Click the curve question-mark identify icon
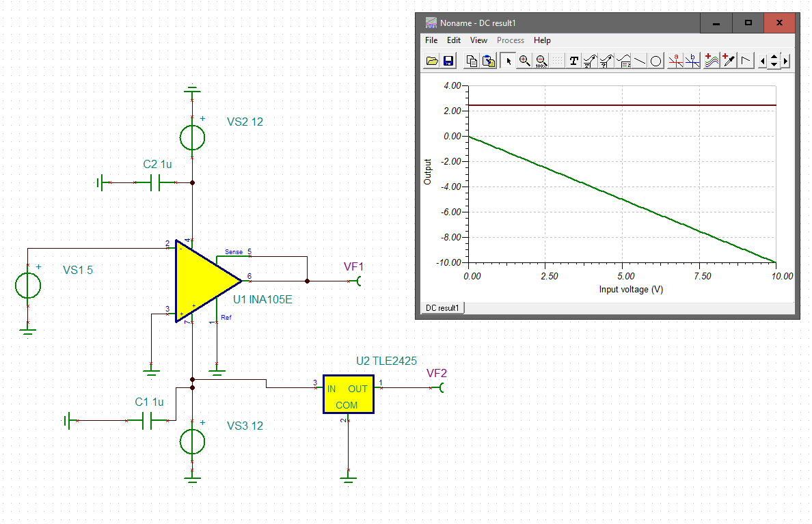 tap(606, 61)
